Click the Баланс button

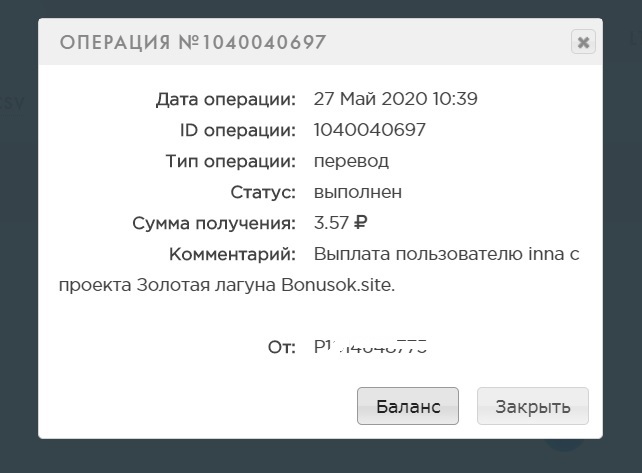click(x=407, y=406)
